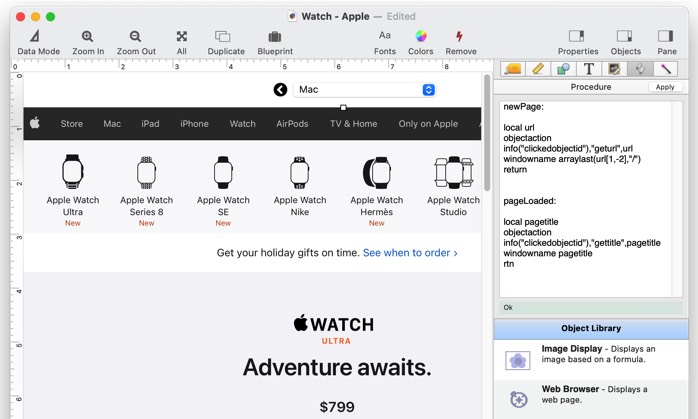Click the Apple logo in nav bar
The image size is (698, 419).
pyautogui.click(x=35, y=123)
